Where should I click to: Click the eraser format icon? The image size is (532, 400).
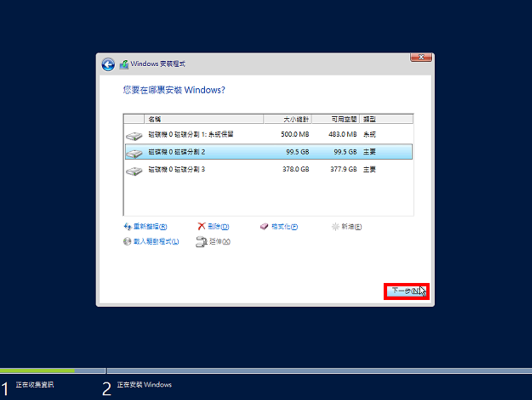click(x=264, y=227)
